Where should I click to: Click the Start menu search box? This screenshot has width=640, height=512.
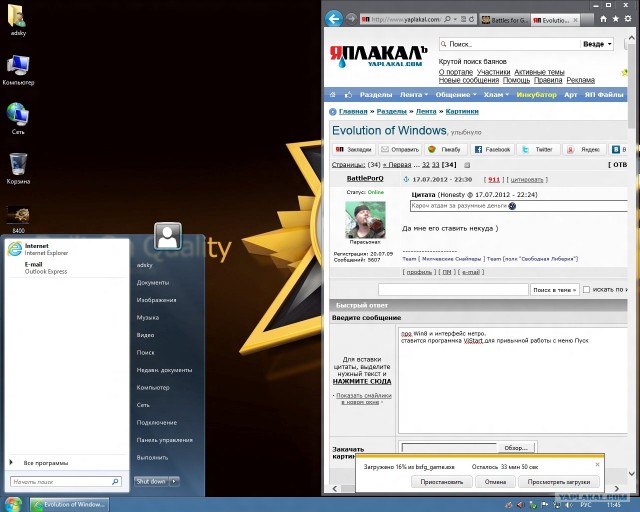point(65,482)
